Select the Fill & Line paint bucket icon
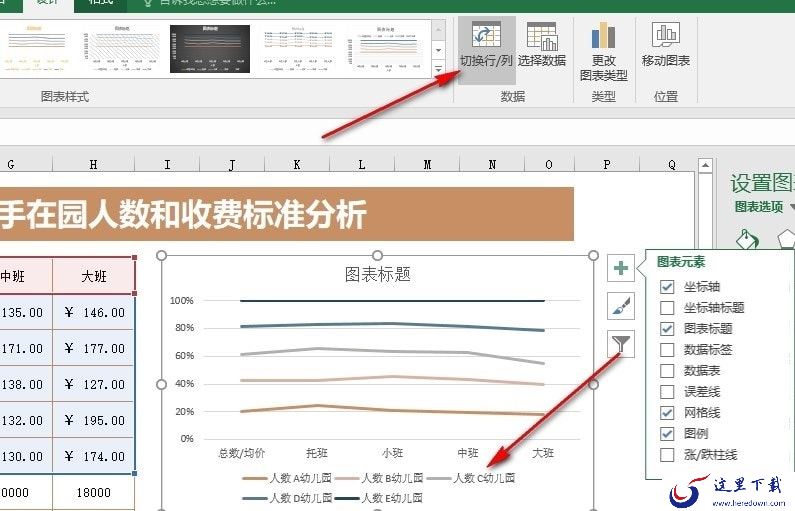Image resolution: width=795 pixels, height=511 pixels. (747, 239)
